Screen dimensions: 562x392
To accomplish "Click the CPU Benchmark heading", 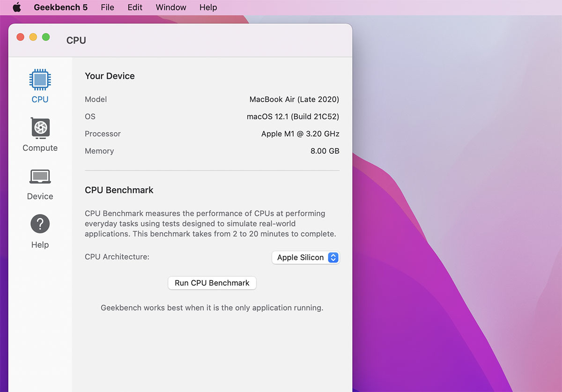I will click(x=119, y=190).
